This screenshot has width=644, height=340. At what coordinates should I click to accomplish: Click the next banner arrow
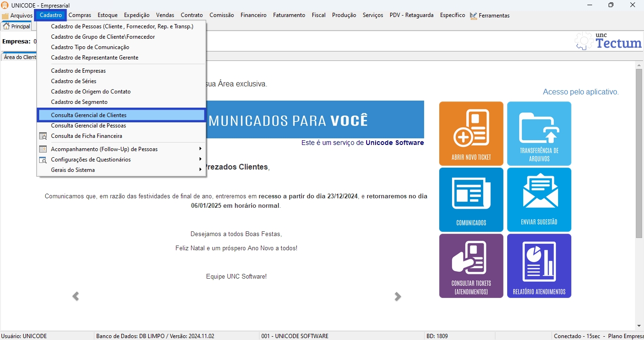pos(398,296)
